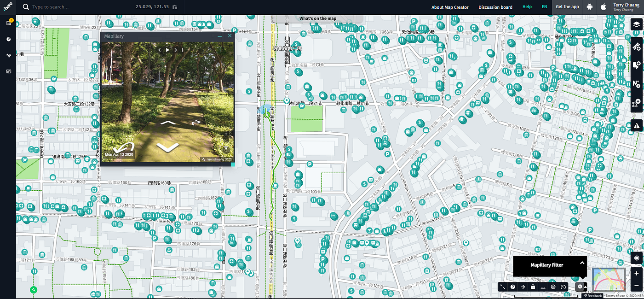
Task: Toggle the Mapillary layer button
Action: click(580, 287)
